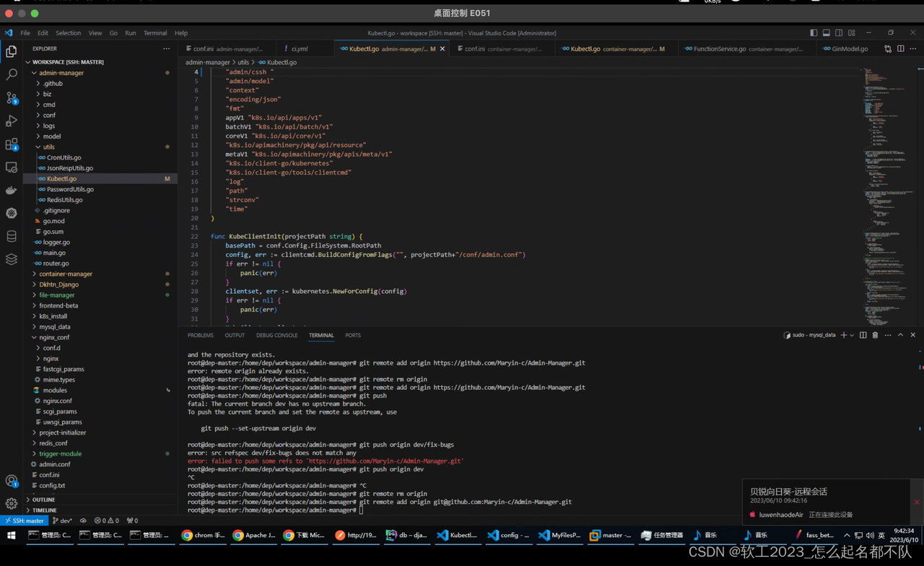Maximize the terminal panel size
The image size is (924, 566).
tap(900, 335)
